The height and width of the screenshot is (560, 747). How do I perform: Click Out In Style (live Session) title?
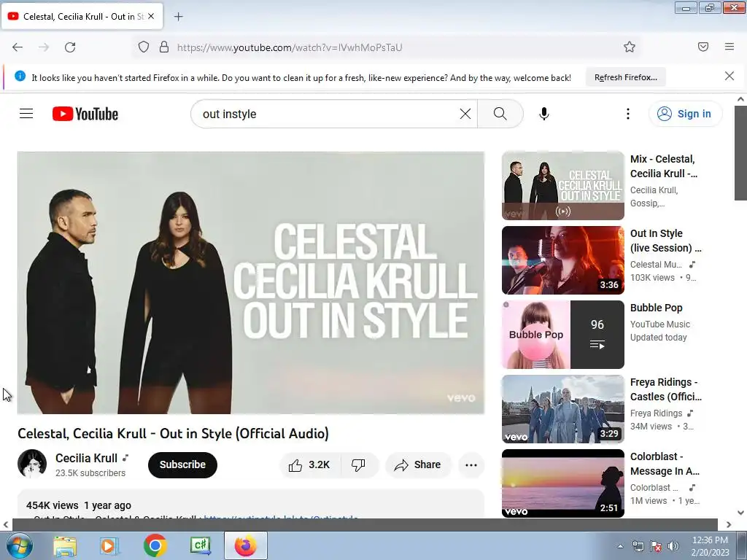click(665, 241)
